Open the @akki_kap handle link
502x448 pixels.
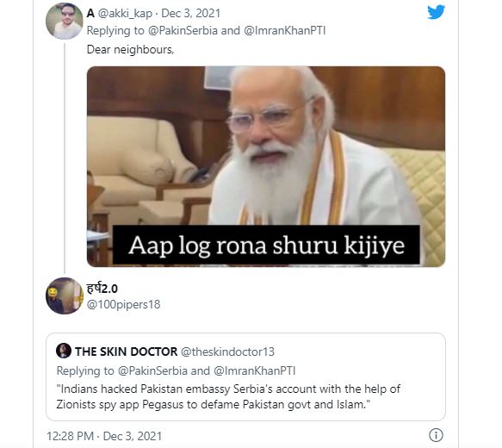coord(125,14)
